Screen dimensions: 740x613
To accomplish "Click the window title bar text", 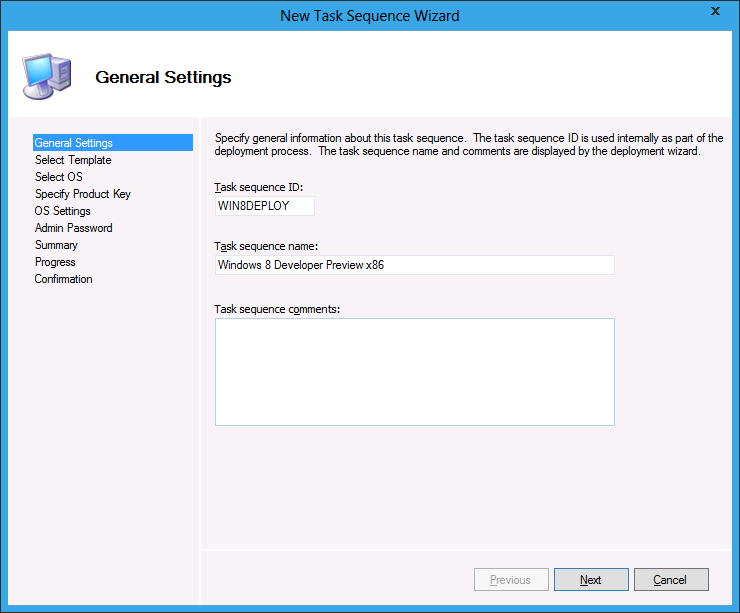I will click(x=370, y=15).
